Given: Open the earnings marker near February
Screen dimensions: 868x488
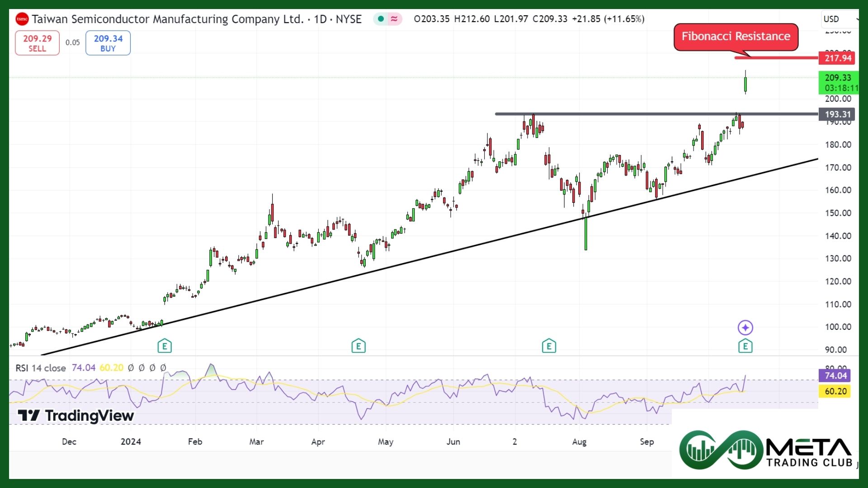Looking at the screenshot, I should tap(165, 346).
